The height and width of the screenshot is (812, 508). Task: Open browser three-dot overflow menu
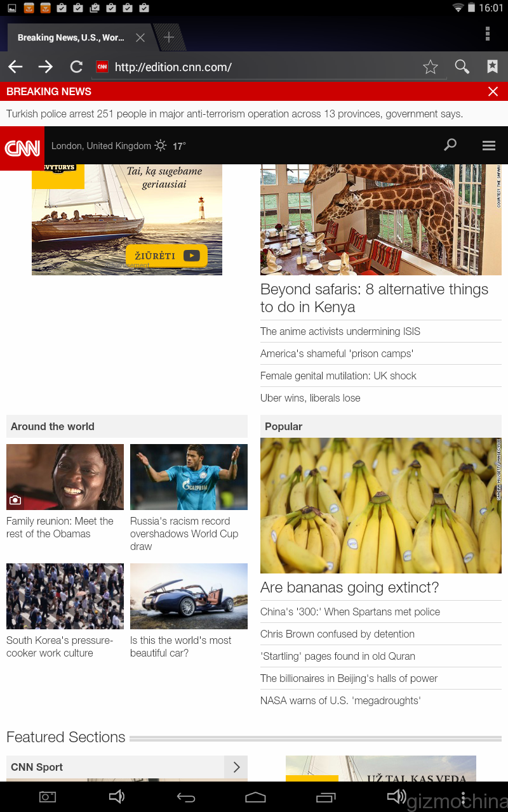[487, 34]
